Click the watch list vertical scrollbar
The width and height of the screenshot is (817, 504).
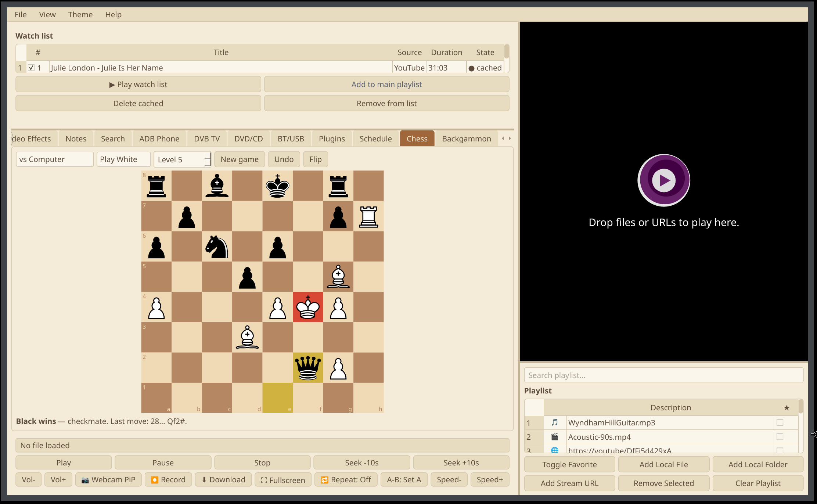(507, 52)
